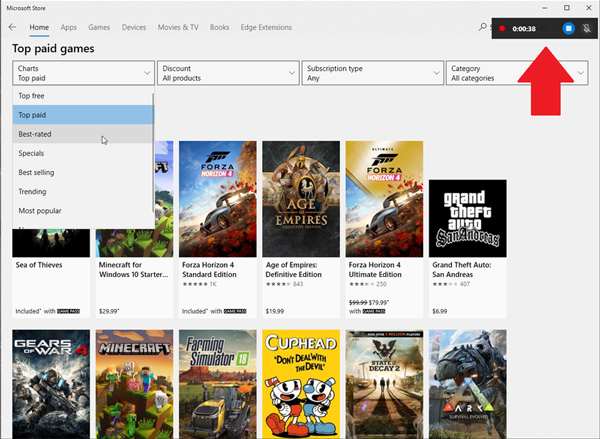Switch to the Games tab
The image size is (600, 439).
point(99,27)
